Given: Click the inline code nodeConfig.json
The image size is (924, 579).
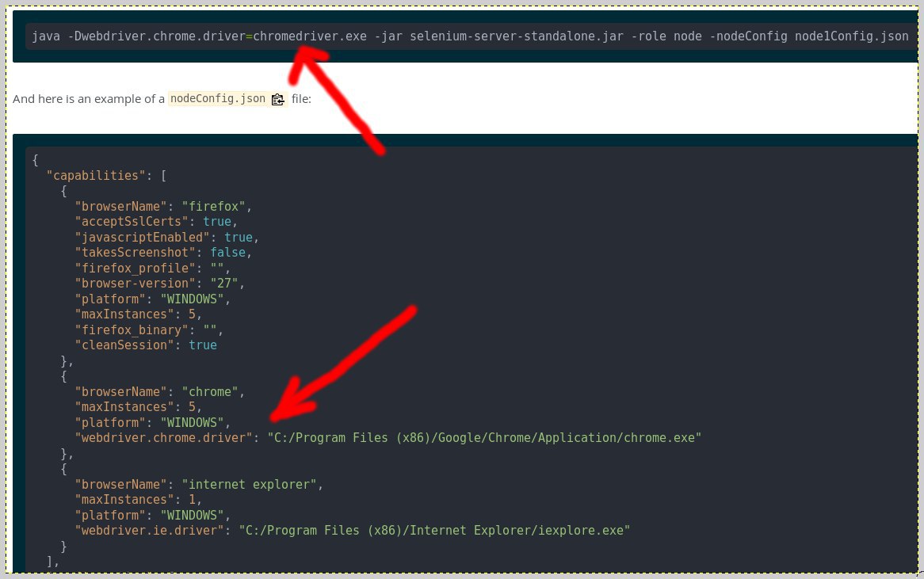Looking at the screenshot, I should [x=217, y=99].
